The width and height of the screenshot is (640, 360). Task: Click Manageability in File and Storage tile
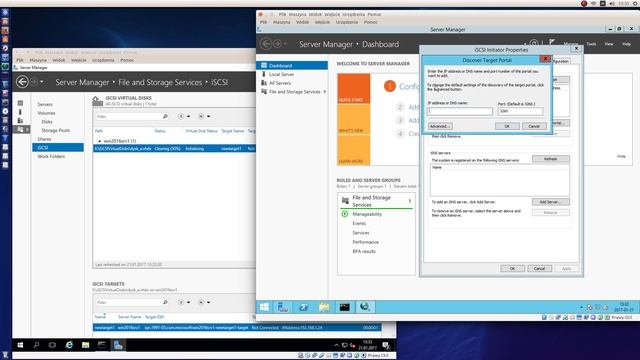367,214
